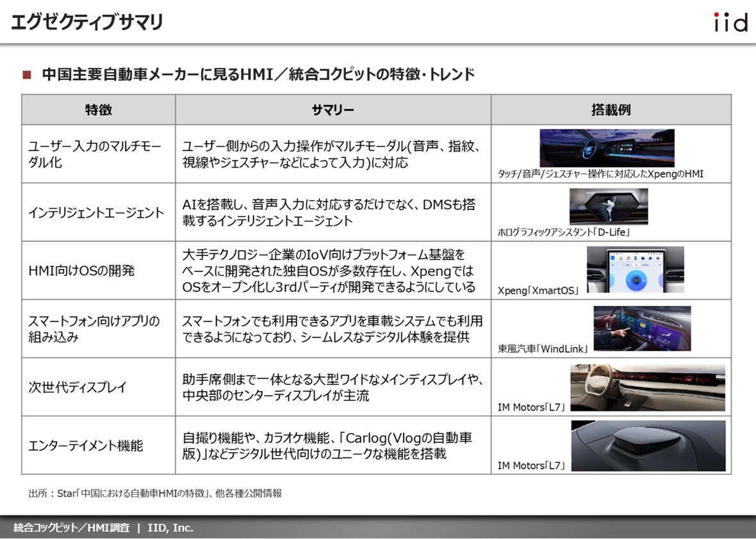Click the caption ホログラフィックアシスタント「D-Life」

[x=564, y=232]
